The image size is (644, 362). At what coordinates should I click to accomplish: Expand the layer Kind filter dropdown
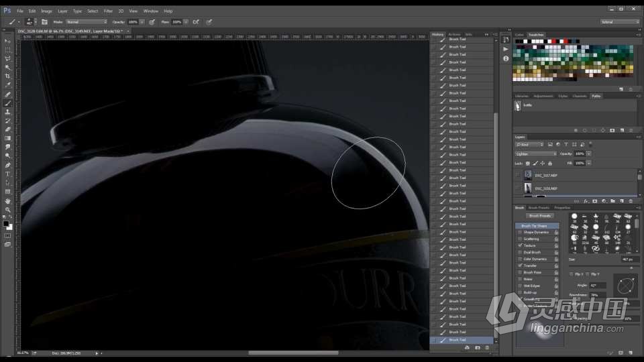coord(530,144)
